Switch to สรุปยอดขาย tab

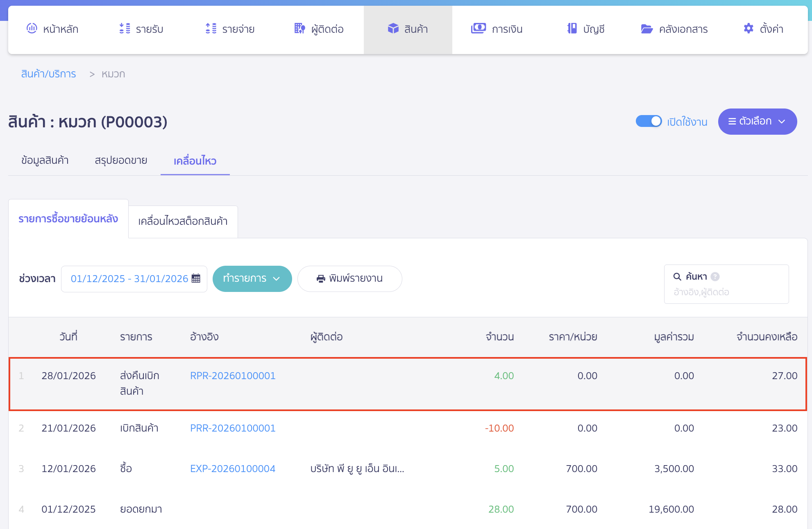pyautogui.click(x=121, y=161)
